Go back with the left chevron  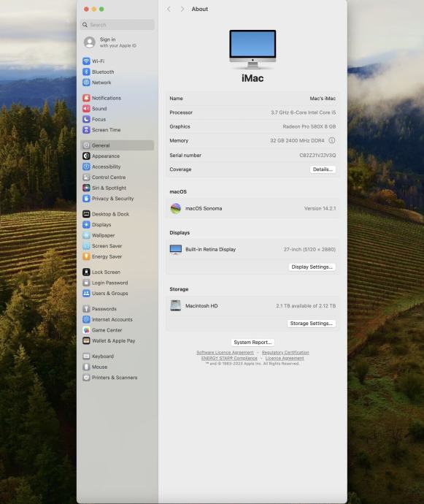(x=169, y=9)
